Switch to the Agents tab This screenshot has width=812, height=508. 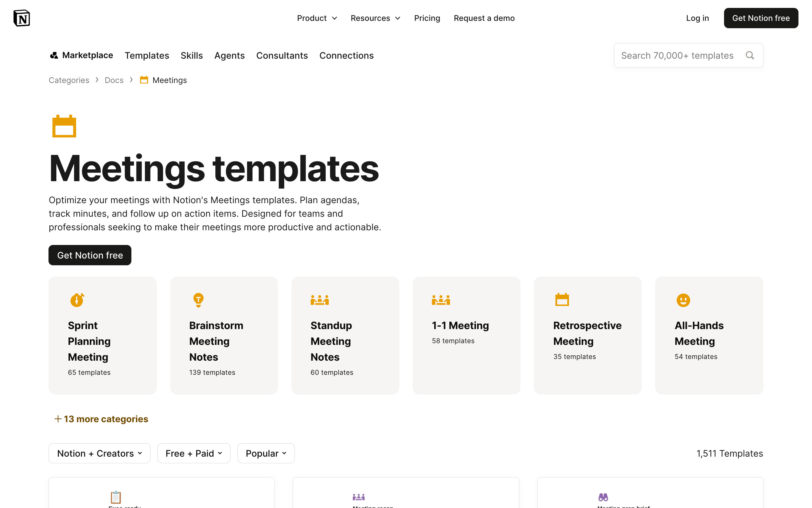(230, 55)
